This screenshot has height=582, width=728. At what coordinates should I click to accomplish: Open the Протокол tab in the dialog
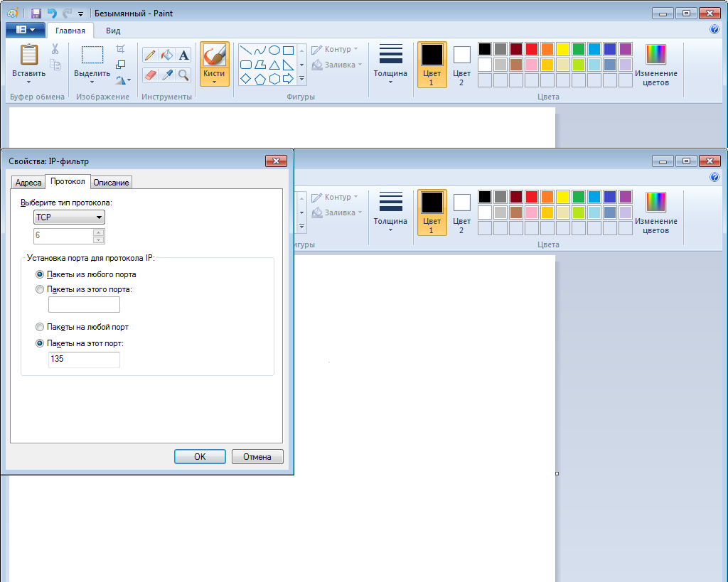68,181
